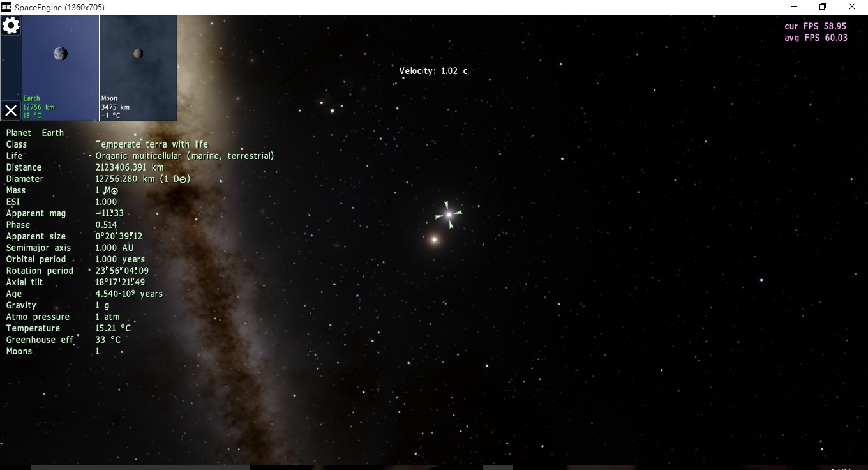The width and height of the screenshot is (868, 470).
Task: Click the 'Planet Earth' header line
Action: click(35, 133)
